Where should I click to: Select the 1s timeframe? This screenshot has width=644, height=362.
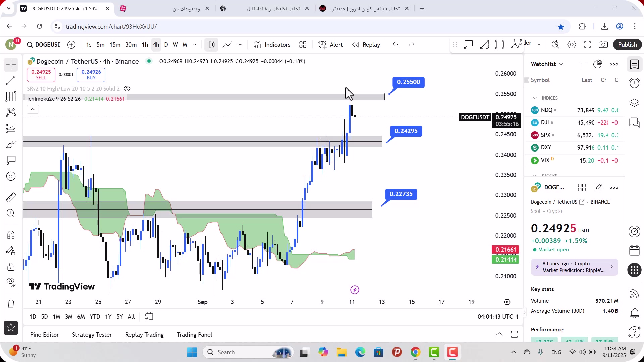click(x=89, y=45)
